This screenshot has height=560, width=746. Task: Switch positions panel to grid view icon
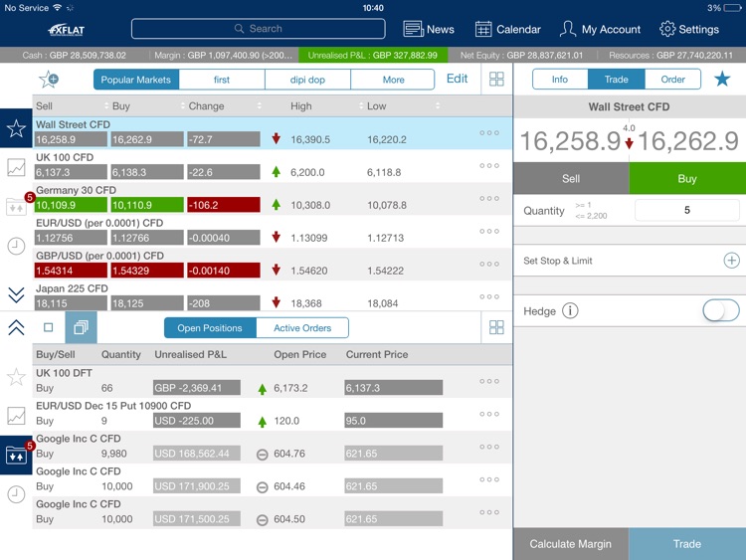(x=496, y=327)
